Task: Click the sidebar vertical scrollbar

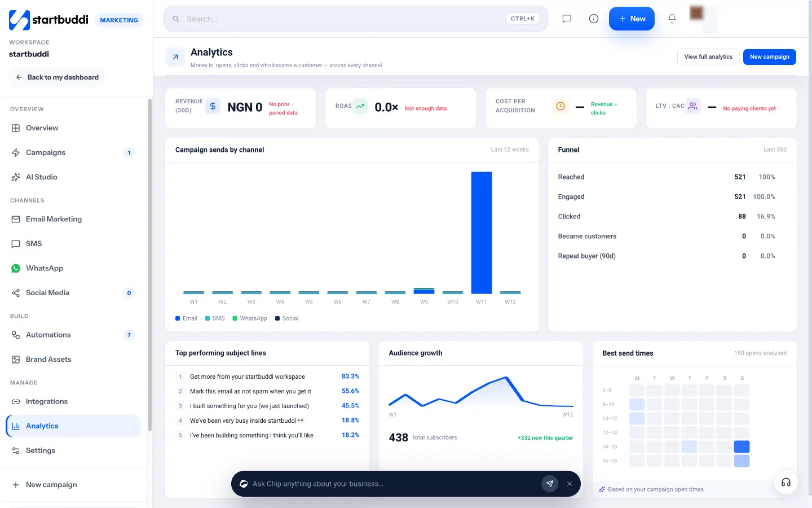Action: 149,265
